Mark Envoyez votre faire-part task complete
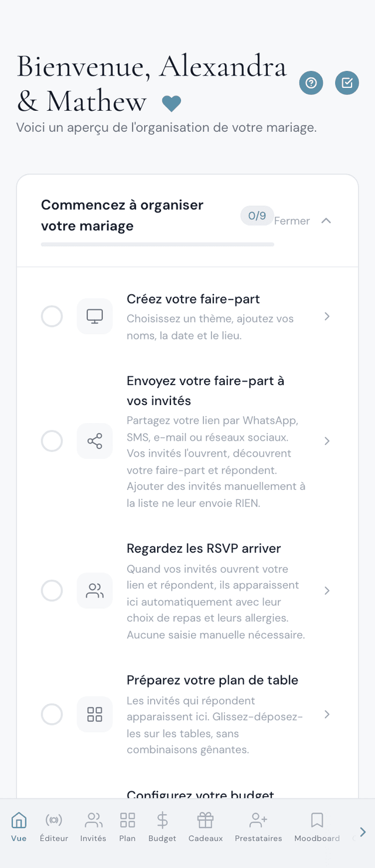 coord(52,441)
